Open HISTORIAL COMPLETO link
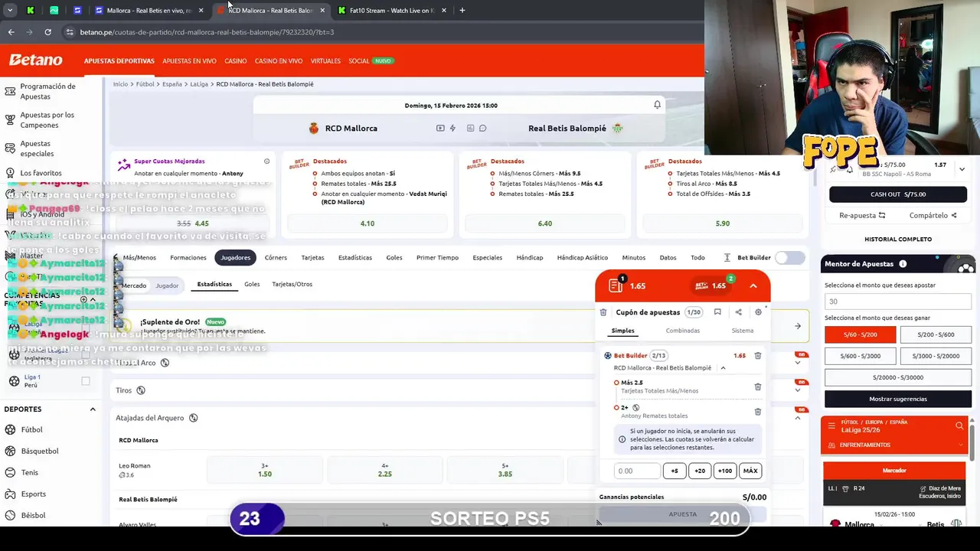980x551 pixels. pos(898,239)
